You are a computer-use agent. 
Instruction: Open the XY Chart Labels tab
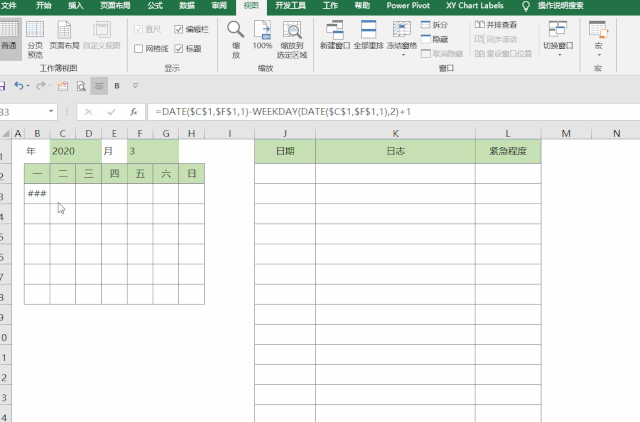pyautogui.click(x=475, y=6)
